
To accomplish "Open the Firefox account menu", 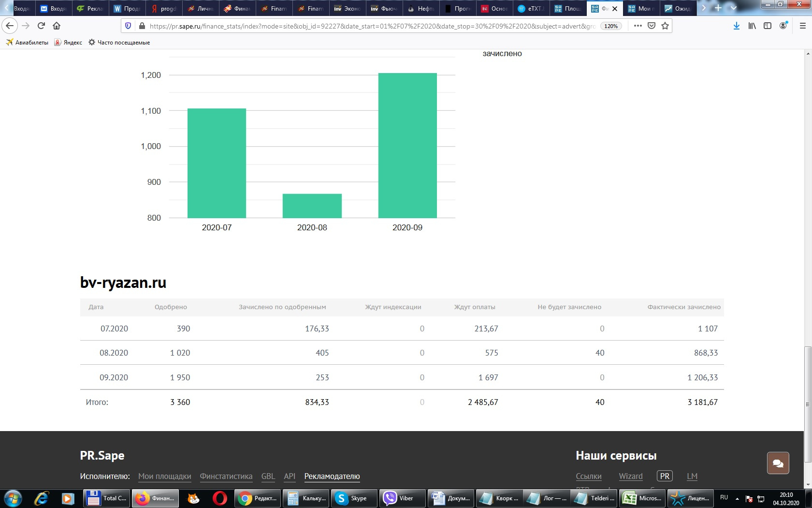I will click(783, 26).
